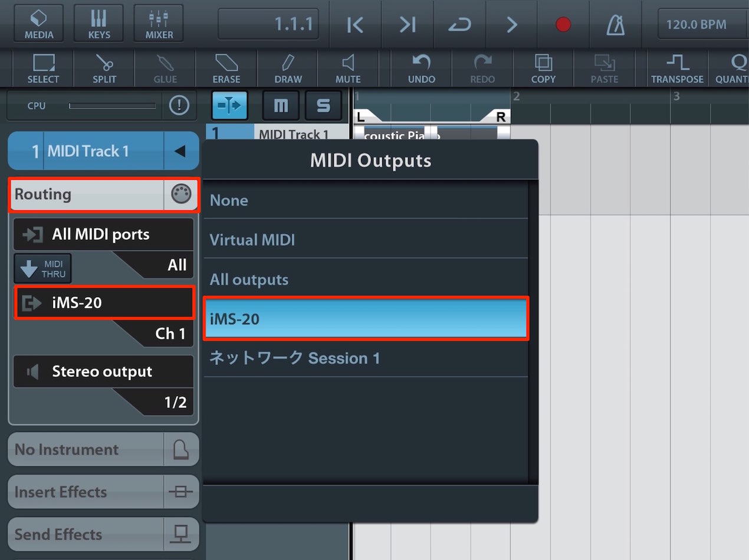This screenshot has height=560, width=749.
Task: Open the MIXER panel
Action: click(159, 24)
